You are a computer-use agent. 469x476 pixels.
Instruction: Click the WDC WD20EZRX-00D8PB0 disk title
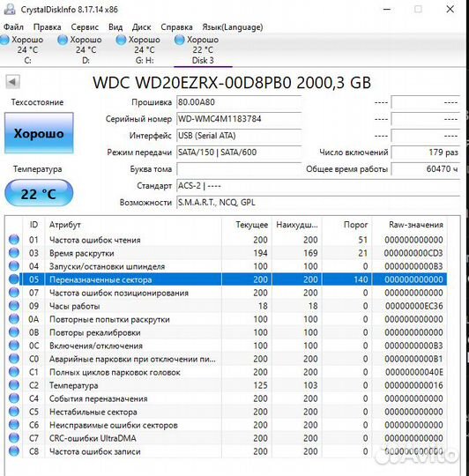(232, 83)
